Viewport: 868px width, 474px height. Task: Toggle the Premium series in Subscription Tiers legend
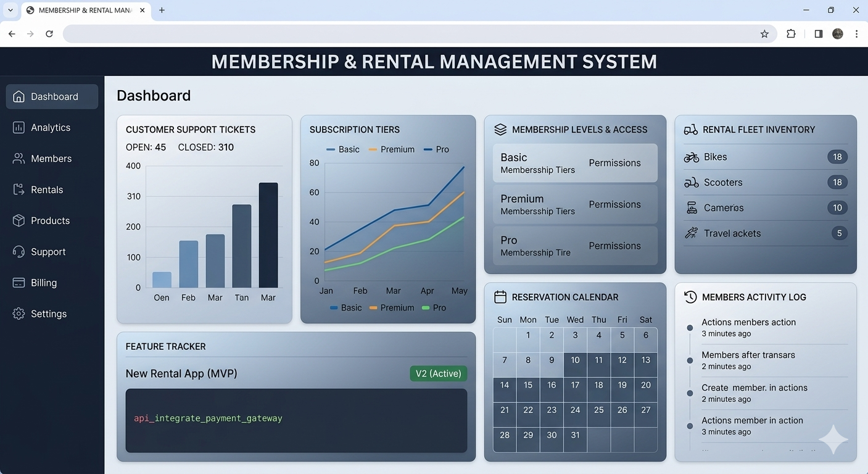[x=392, y=149]
